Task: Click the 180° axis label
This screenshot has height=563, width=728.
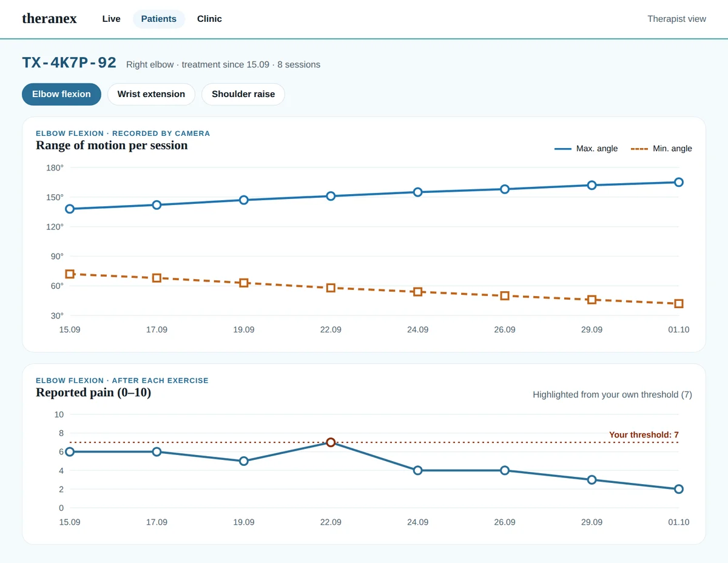Action: pyautogui.click(x=55, y=167)
